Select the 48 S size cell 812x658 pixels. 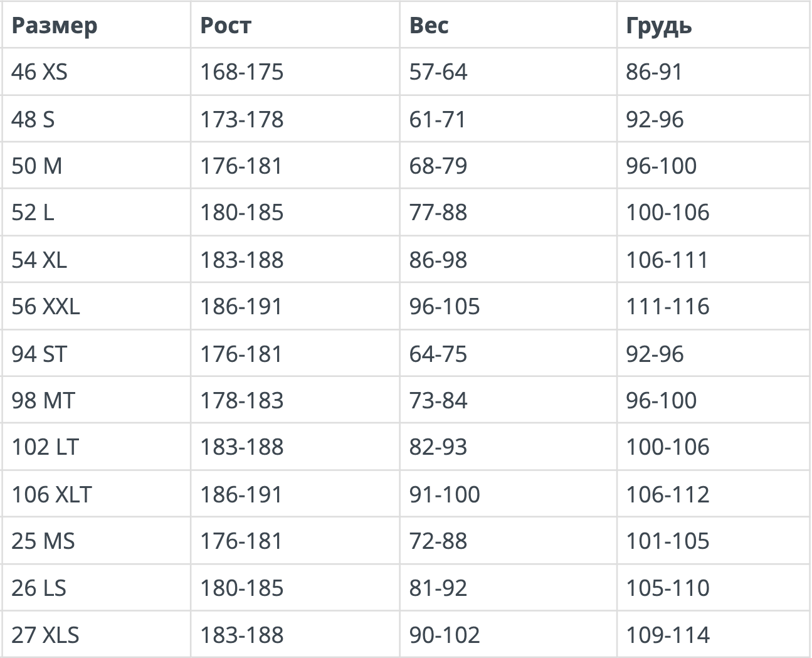click(96, 119)
